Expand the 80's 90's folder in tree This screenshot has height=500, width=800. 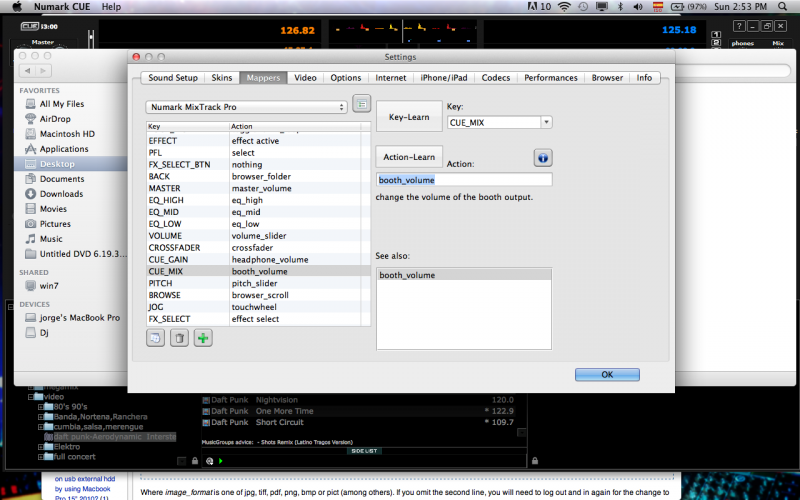[x=41, y=406]
